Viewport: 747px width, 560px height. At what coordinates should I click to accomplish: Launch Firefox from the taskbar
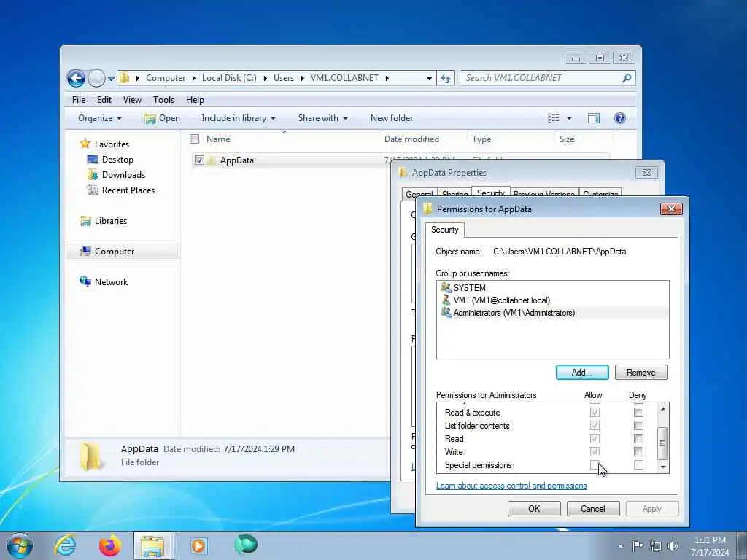(x=109, y=545)
